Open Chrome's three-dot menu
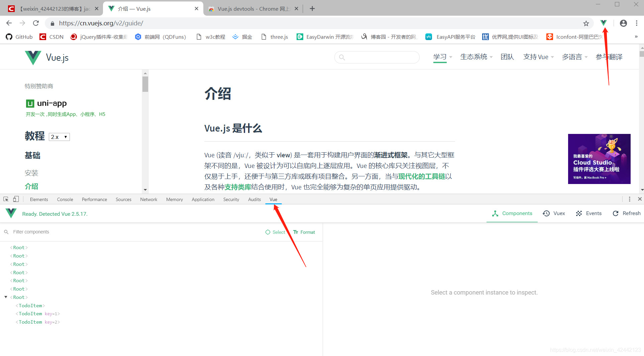 tap(637, 23)
